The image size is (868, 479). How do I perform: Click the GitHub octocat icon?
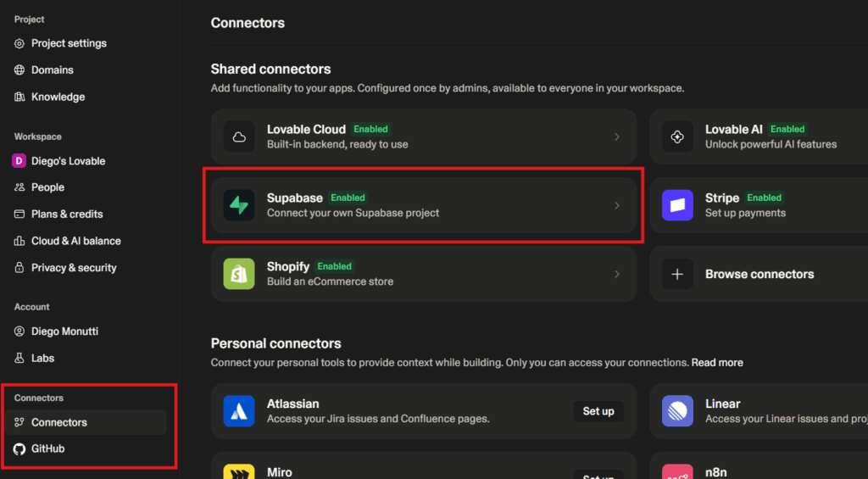coord(19,448)
